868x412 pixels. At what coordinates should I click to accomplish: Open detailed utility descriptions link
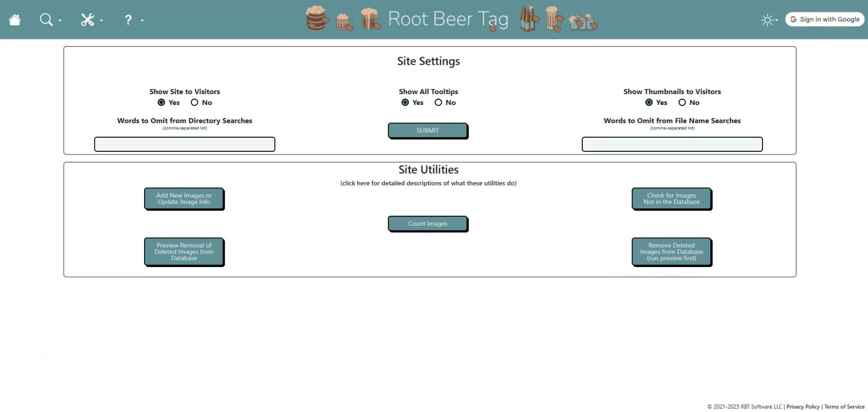pyautogui.click(x=428, y=184)
